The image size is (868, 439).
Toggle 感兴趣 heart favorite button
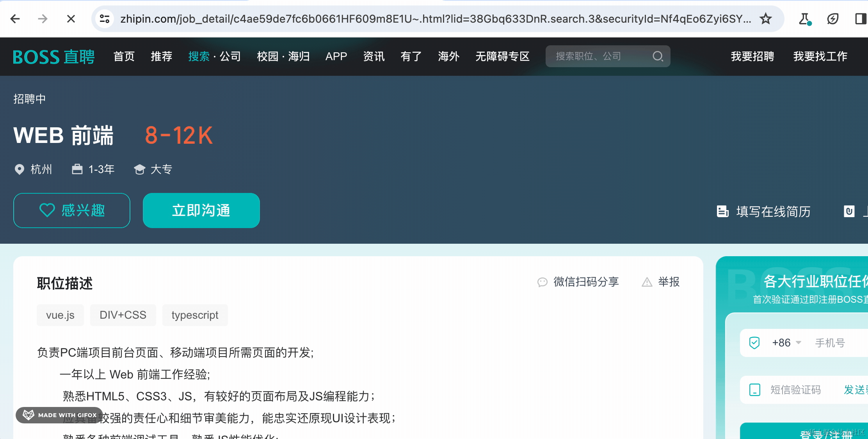[x=72, y=211]
